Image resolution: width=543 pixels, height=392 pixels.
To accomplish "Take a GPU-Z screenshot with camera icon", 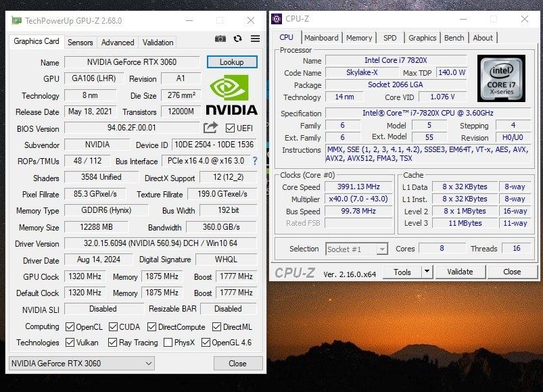I will 220,39.
